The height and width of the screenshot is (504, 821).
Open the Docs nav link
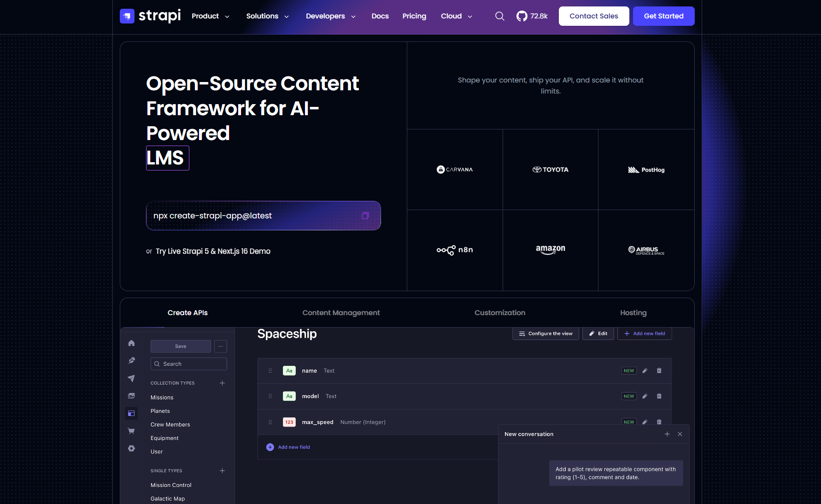tap(380, 16)
